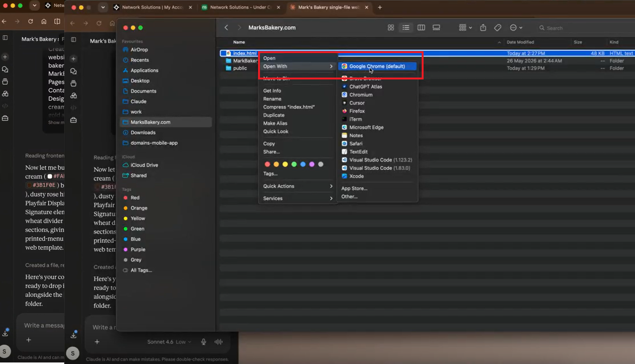
Task: Reload the page in front browser window
Action: coord(99,23)
